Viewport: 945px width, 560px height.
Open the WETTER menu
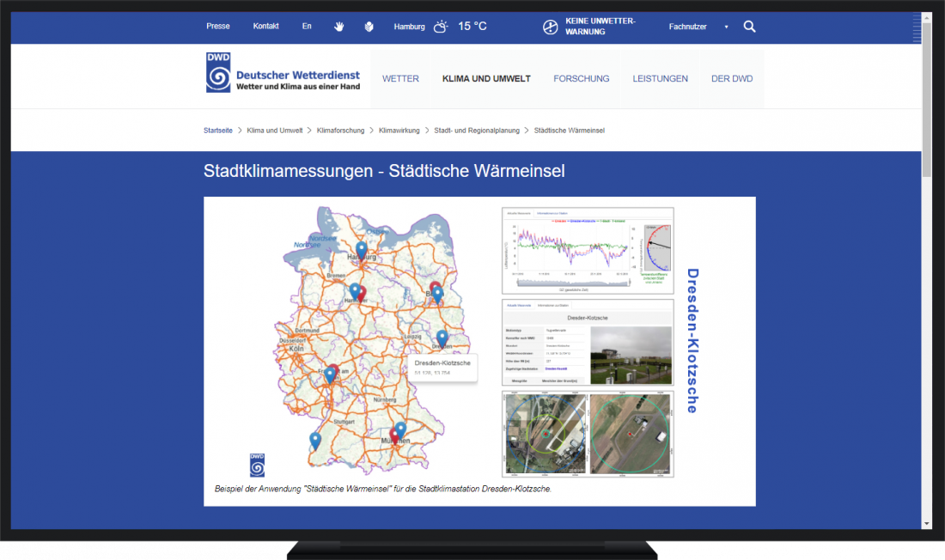tap(400, 78)
